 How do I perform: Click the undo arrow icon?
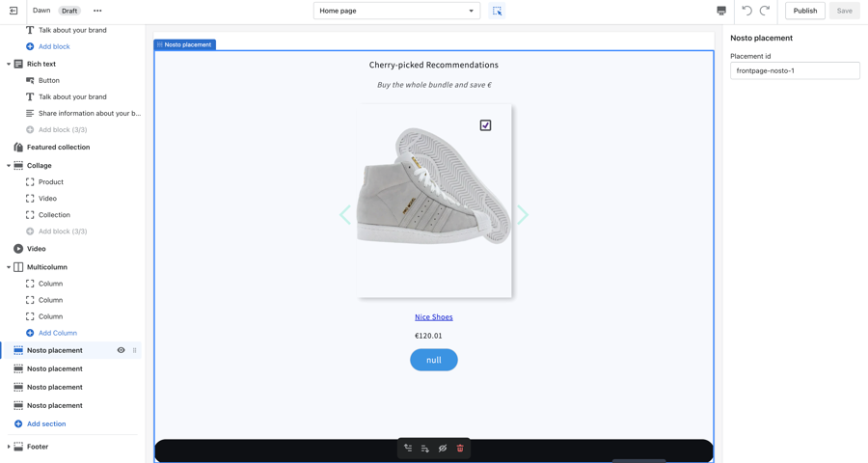pyautogui.click(x=746, y=11)
